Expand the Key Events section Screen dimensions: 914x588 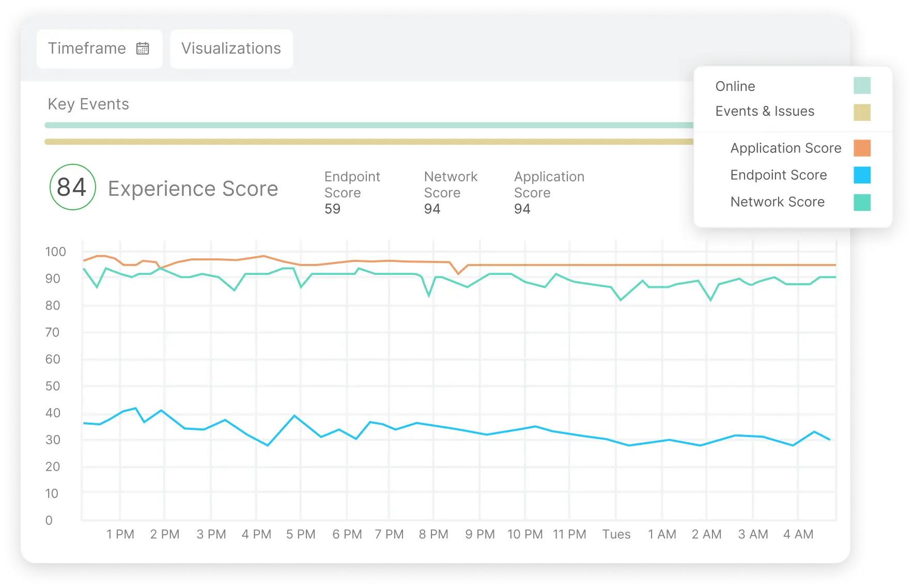tap(88, 104)
